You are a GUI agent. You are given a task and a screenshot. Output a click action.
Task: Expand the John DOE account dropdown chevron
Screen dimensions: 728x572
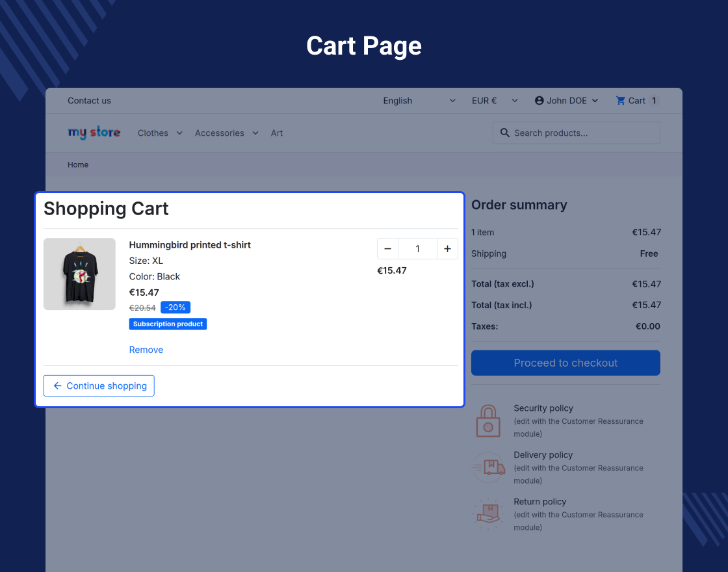[595, 101]
